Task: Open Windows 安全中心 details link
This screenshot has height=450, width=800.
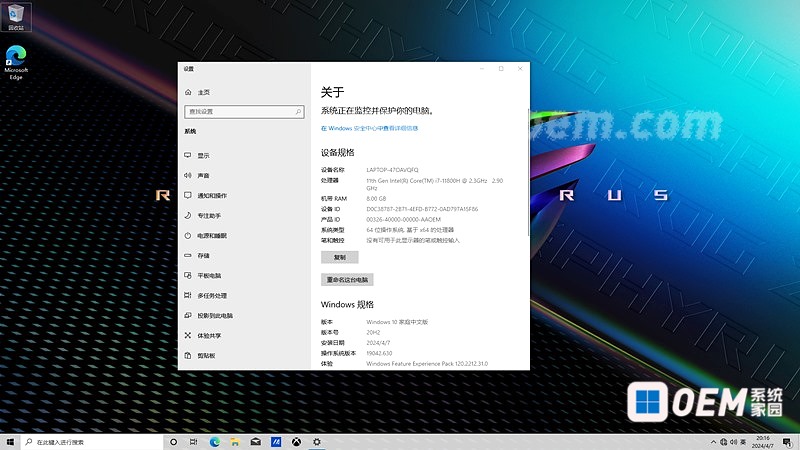Action: 369,129
